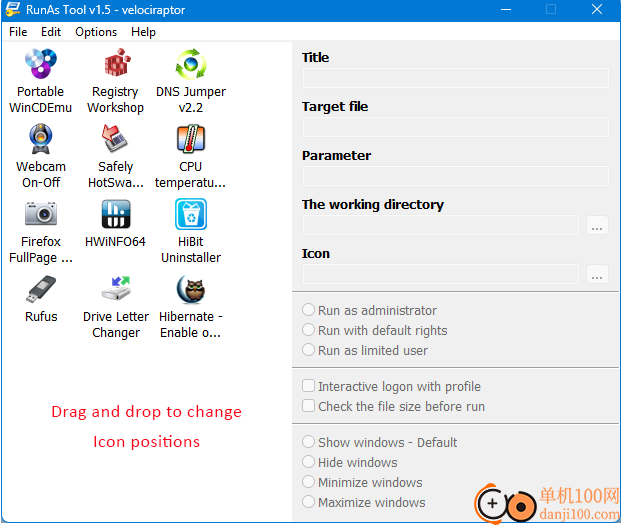
Task: Click the Icon path text field
Action: tap(441, 274)
